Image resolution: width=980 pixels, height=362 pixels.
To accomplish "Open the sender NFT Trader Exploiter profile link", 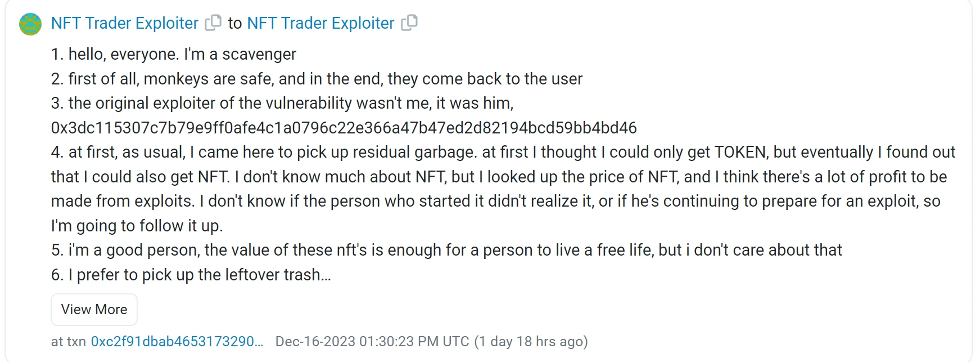I will pyautogui.click(x=124, y=23).
